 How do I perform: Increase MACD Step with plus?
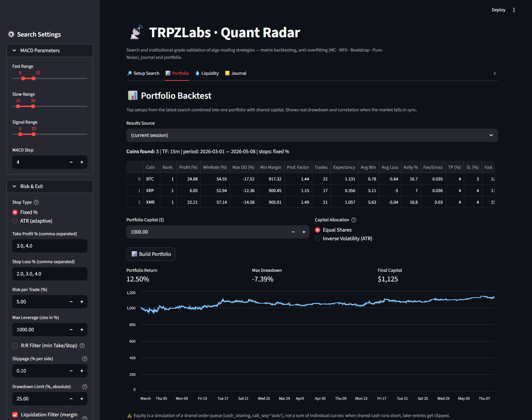[82, 162]
